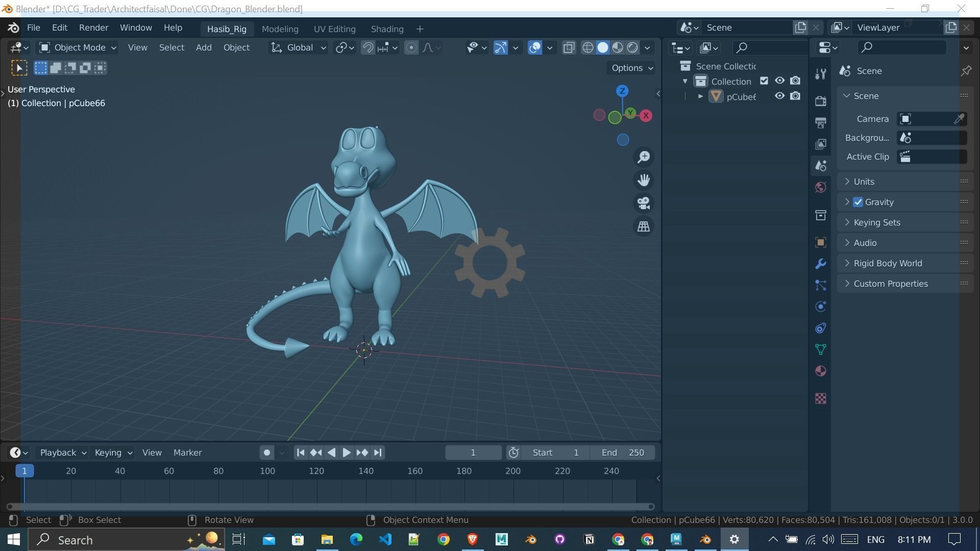
Task: Switch to the UV Editing workspace tab
Action: click(x=334, y=29)
